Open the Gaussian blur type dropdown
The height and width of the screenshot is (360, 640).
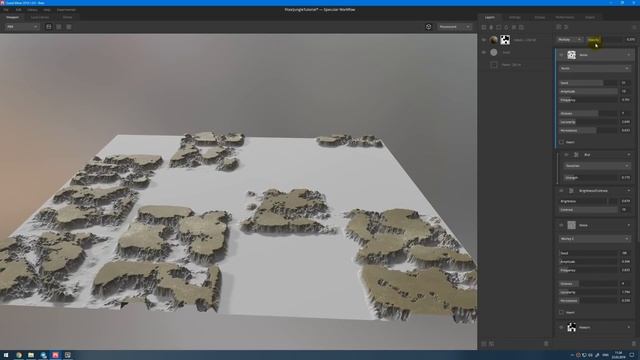coord(597,166)
